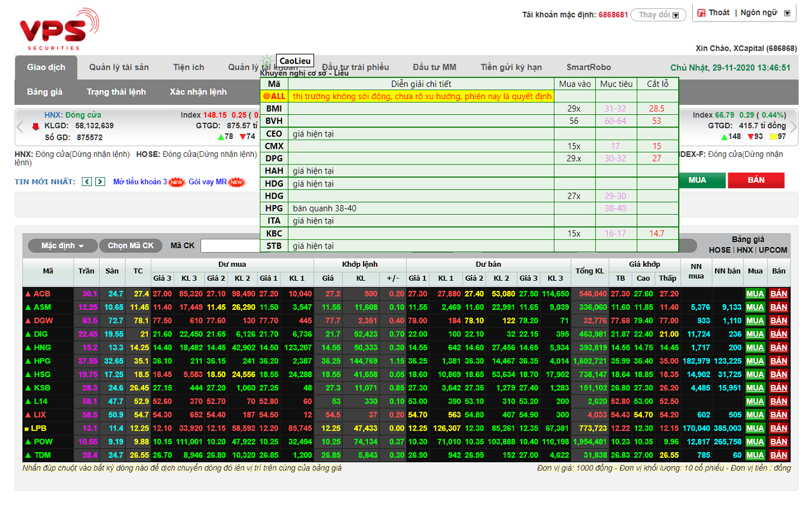The width and height of the screenshot is (812, 508).
Task: Click the ASM stock symbol
Action: click(43, 307)
